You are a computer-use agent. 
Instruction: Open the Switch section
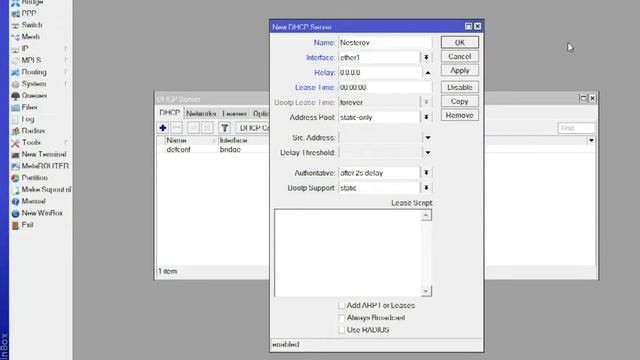[x=31, y=25]
